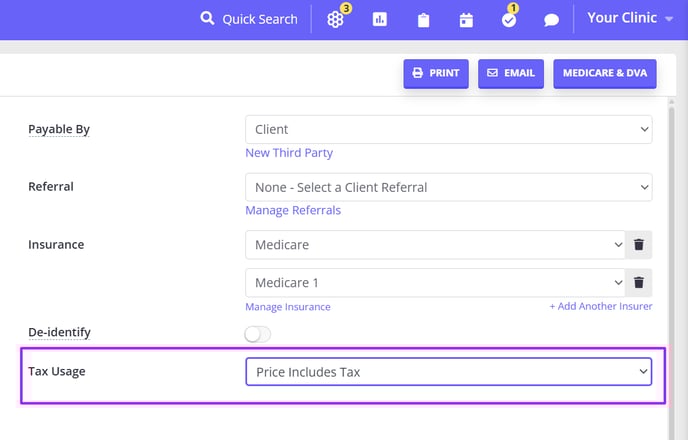Click the Medicare & DVA button
Image resolution: width=688 pixels, height=440 pixels.
[x=605, y=73]
